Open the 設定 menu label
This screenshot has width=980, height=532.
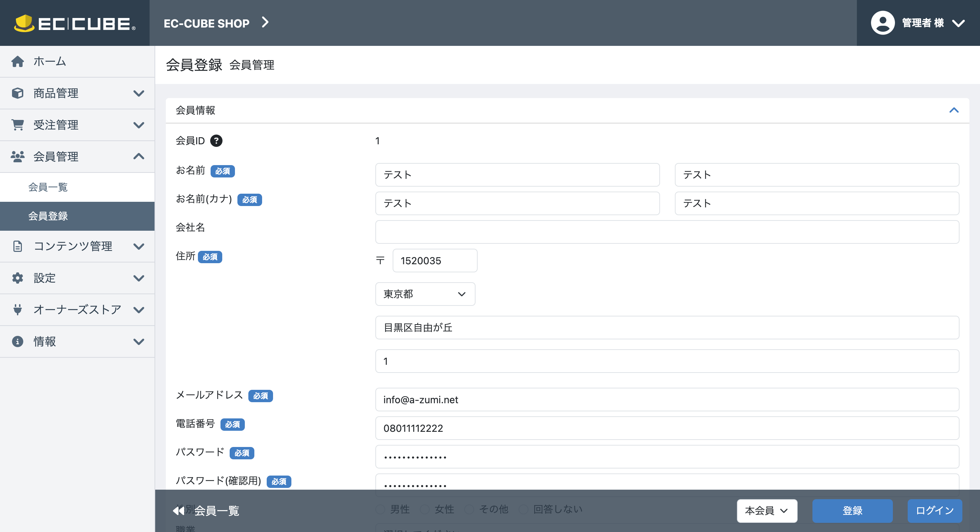44,278
